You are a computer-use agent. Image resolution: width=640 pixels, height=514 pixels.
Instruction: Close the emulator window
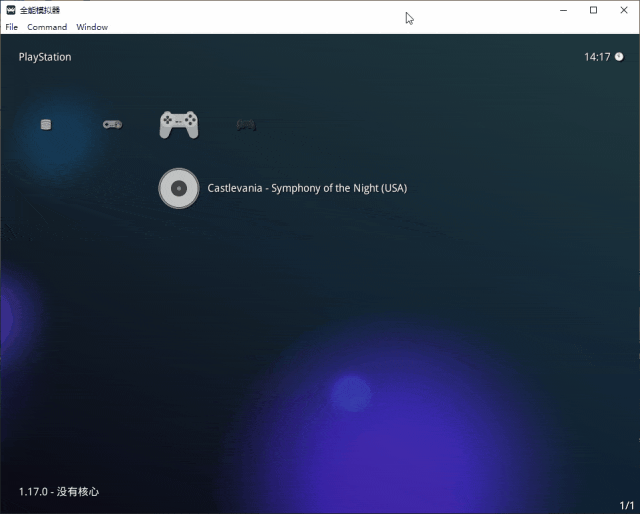click(x=624, y=10)
